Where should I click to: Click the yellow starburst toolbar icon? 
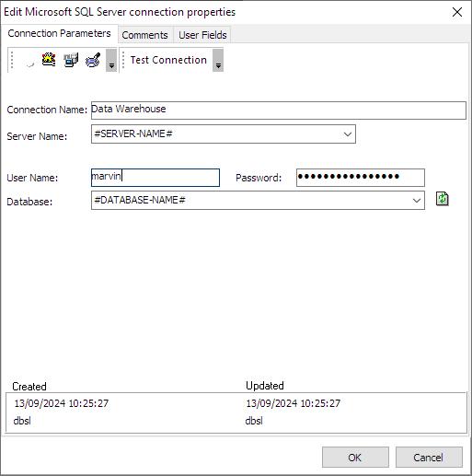click(x=49, y=60)
